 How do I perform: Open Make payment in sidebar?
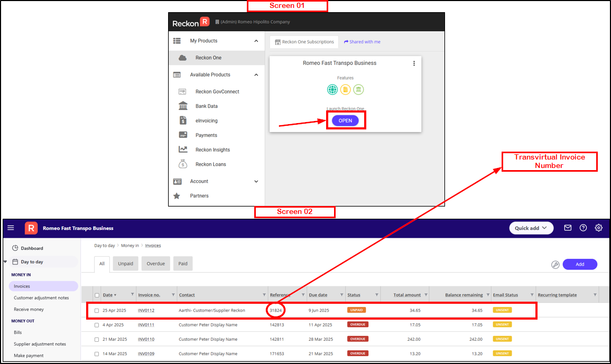click(29, 356)
